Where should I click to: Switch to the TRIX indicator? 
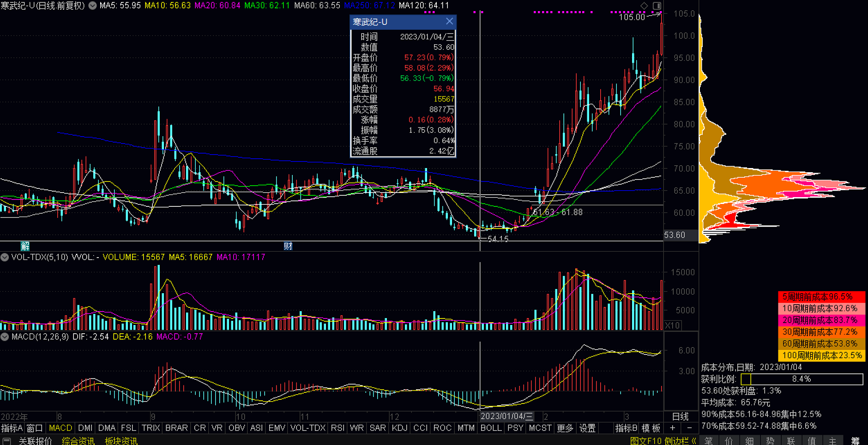click(x=151, y=428)
